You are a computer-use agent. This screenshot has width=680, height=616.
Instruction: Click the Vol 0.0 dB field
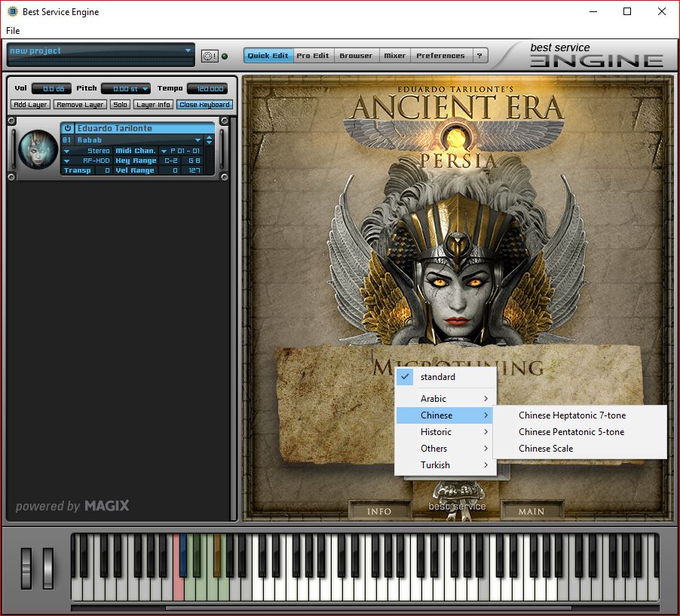click(51, 89)
